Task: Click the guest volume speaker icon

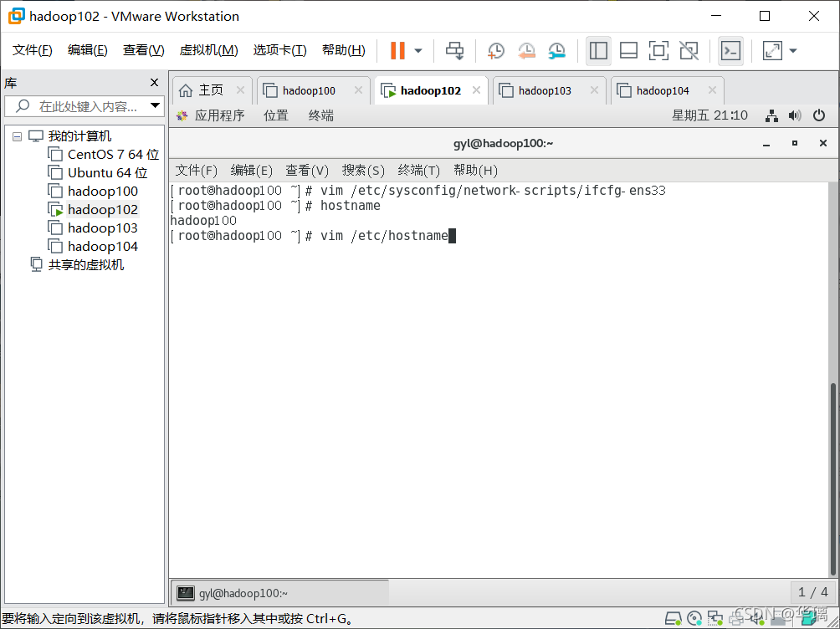Action: pos(795,115)
